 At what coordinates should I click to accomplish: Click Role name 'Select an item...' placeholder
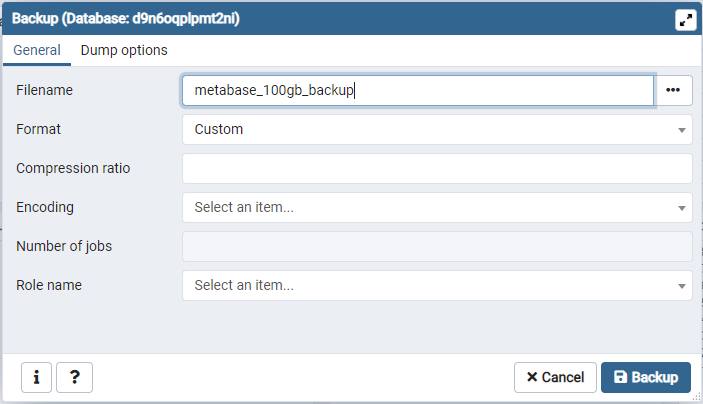[244, 285]
